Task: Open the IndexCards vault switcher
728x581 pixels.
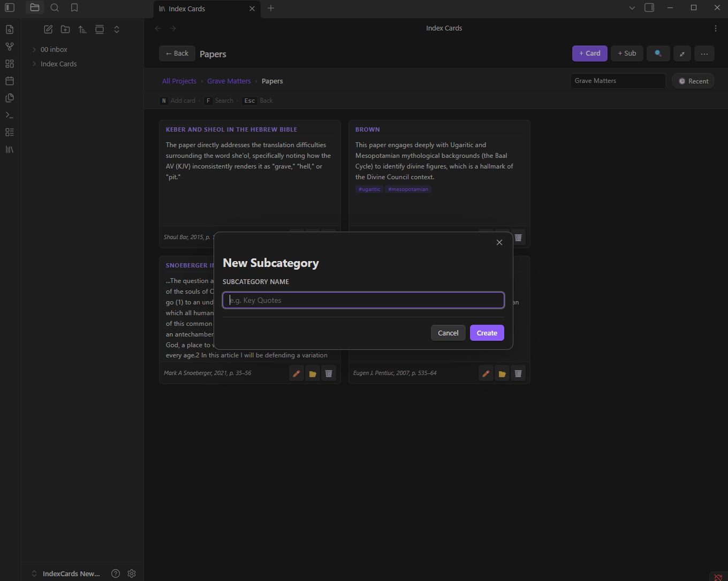Action: (x=66, y=574)
